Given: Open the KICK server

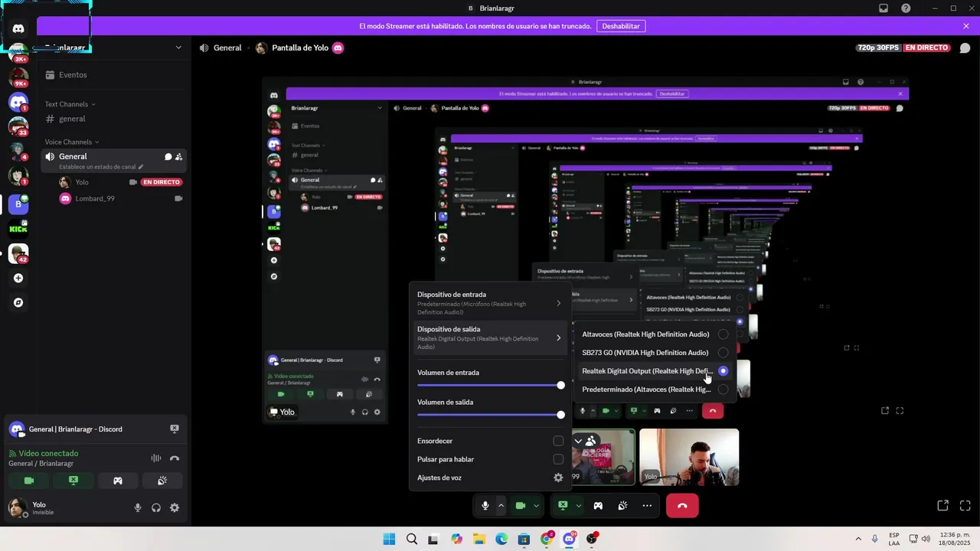Looking at the screenshot, I should coord(18,228).
